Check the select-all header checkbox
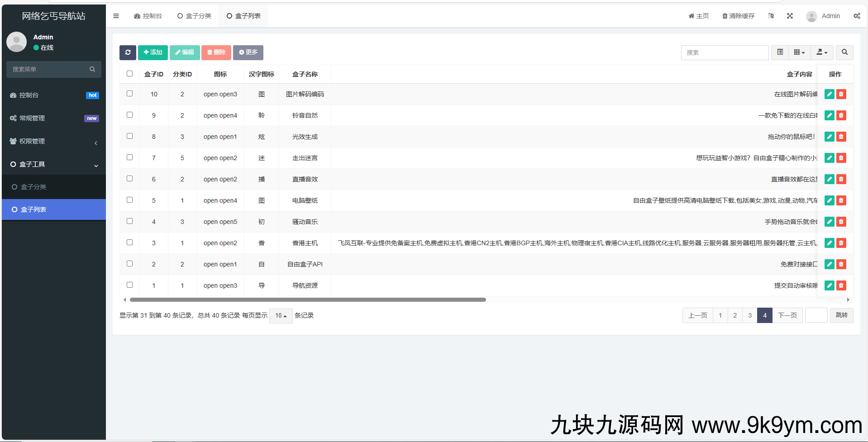This screenshot has height=442, width=868. (x=130, y=73)
